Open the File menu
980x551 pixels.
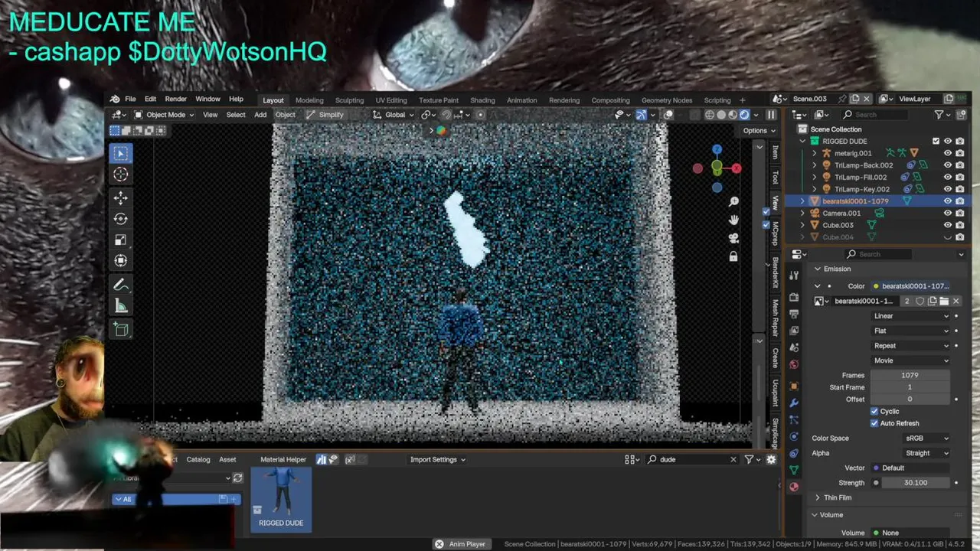click(130, 99)
